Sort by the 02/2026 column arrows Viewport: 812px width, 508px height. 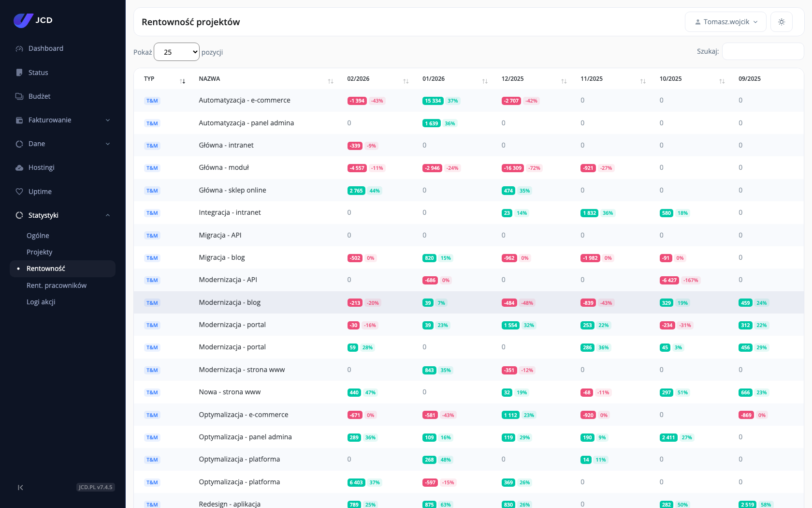(406, 81)
